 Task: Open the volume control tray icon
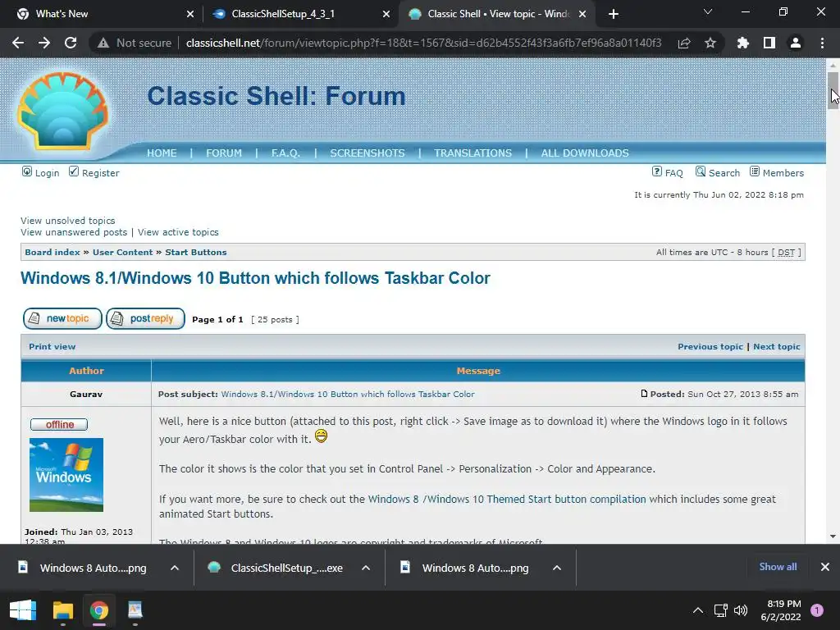pyautogui.click(x=741, y=610)
